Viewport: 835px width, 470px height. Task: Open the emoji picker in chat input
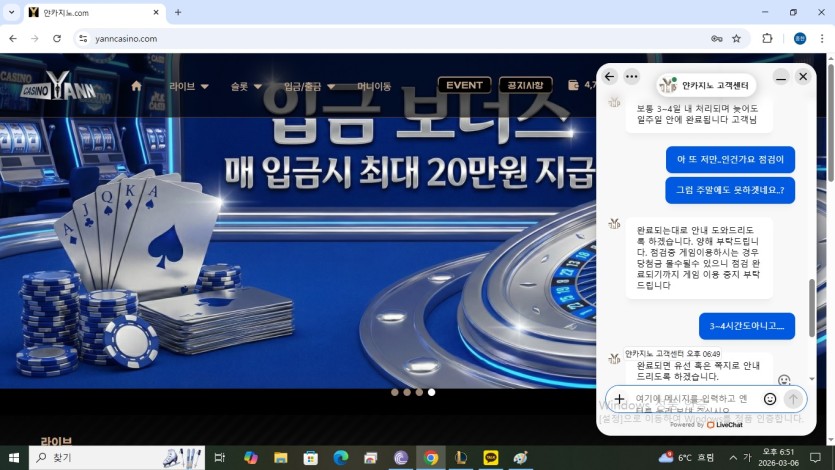769,399
